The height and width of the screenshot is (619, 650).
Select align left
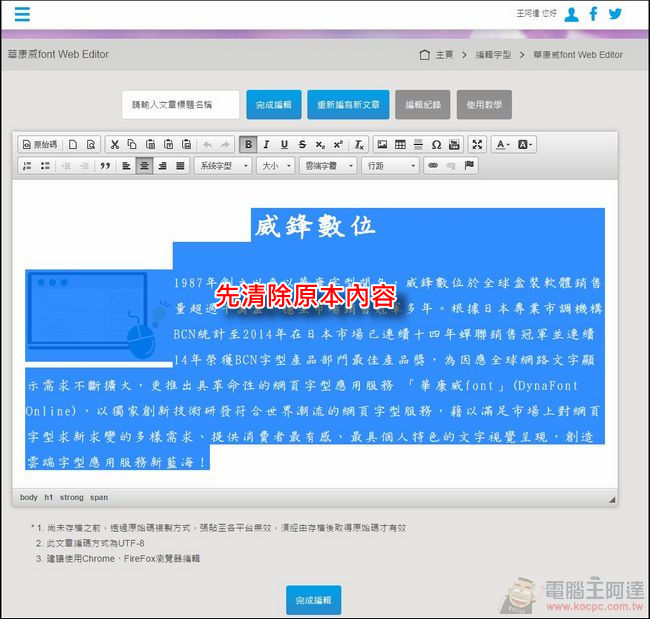pos(126,166)
